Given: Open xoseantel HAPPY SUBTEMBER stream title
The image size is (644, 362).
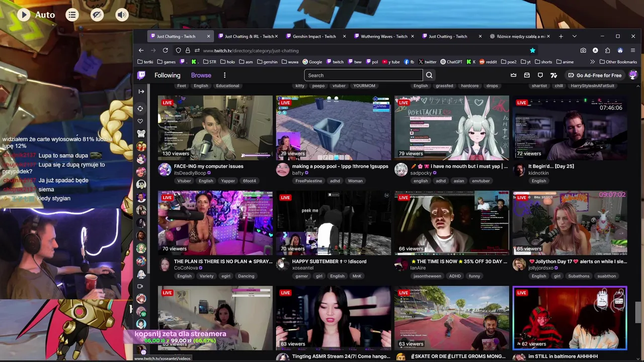Looking at the screenshot, I should (x=329, y=261).
